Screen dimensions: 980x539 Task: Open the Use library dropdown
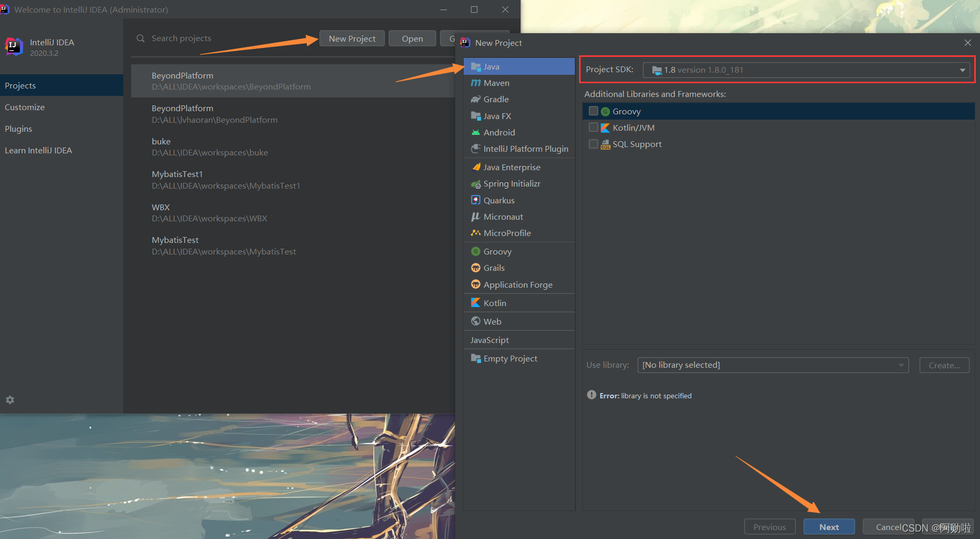(x=773, y=365)
